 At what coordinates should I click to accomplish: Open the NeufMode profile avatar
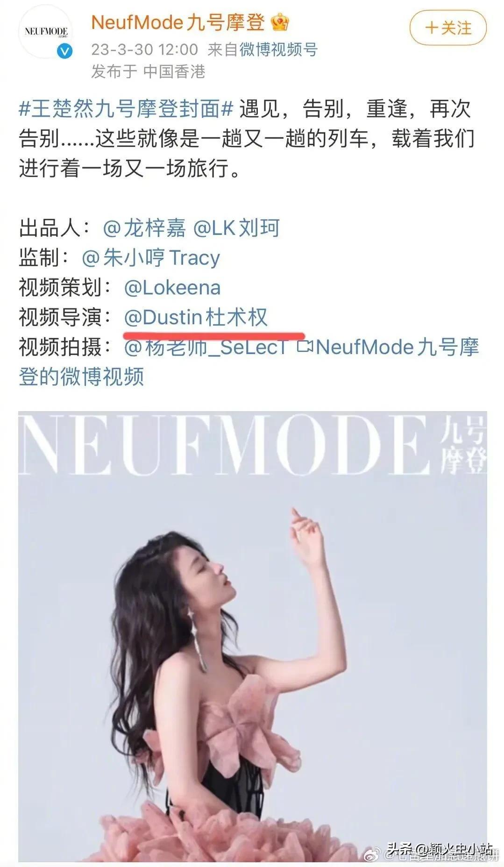click(x=46, y=32)
